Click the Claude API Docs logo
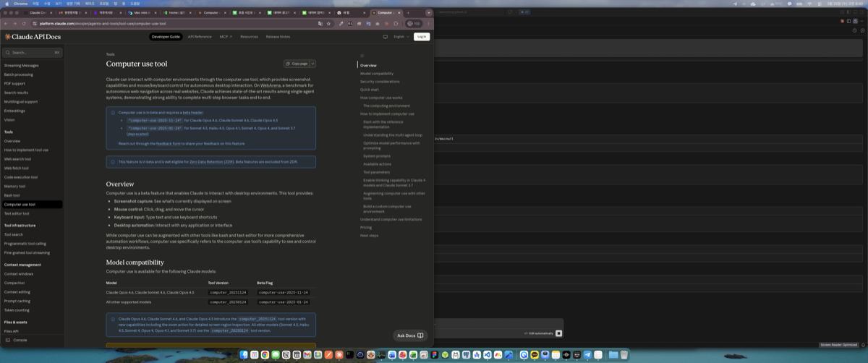The image size is (868, 363). click(x=33, y=37)
